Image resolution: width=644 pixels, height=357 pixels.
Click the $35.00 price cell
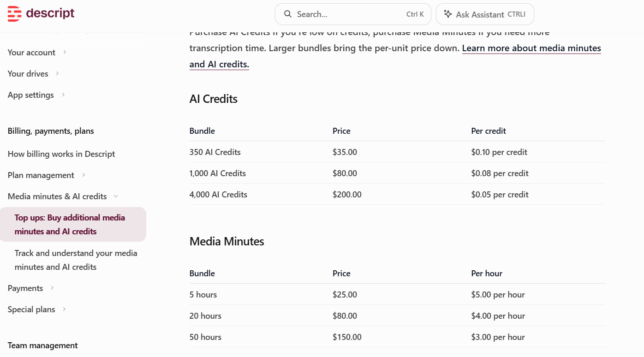tap(345, 152)
